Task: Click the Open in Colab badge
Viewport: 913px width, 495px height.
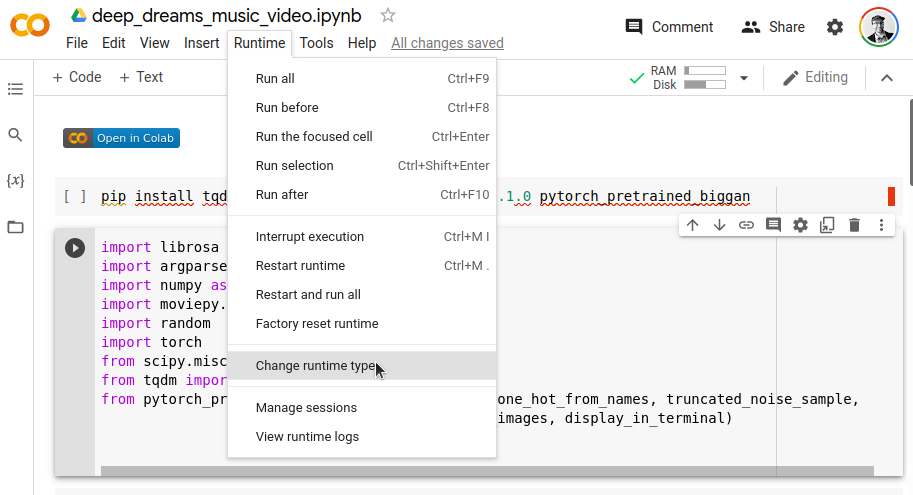Action: (x=121, y=138)
